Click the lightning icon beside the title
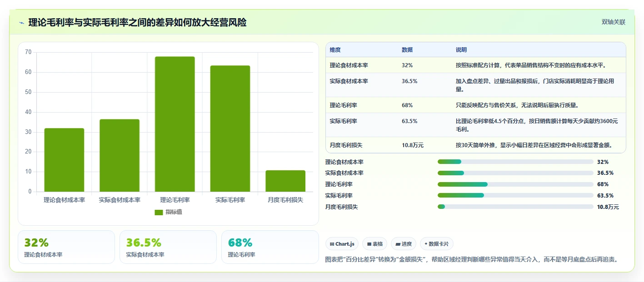Screen dimensions: 644x282 [22, 23]
